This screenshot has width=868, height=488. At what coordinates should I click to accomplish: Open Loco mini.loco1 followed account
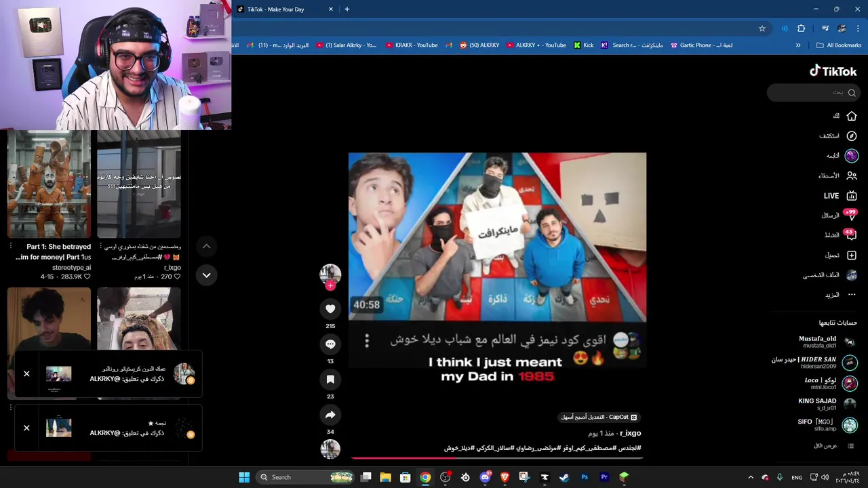click(x=831, y=384)
